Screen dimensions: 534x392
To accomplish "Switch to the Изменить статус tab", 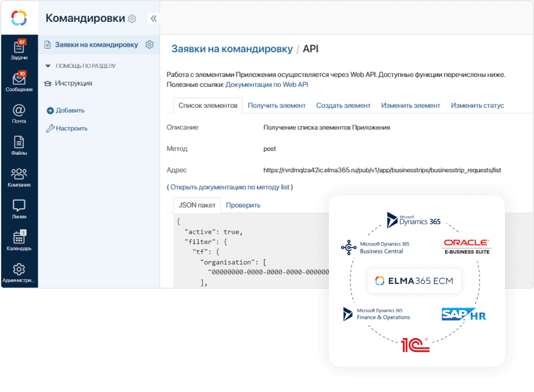I will pyautogui.click(x=476, y=105).
